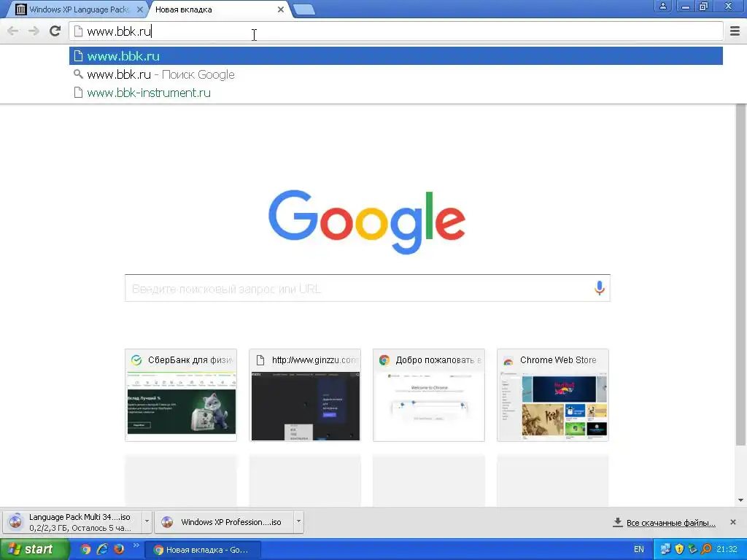Close the downloads bar
747x560 pixels.
(733, 522)
